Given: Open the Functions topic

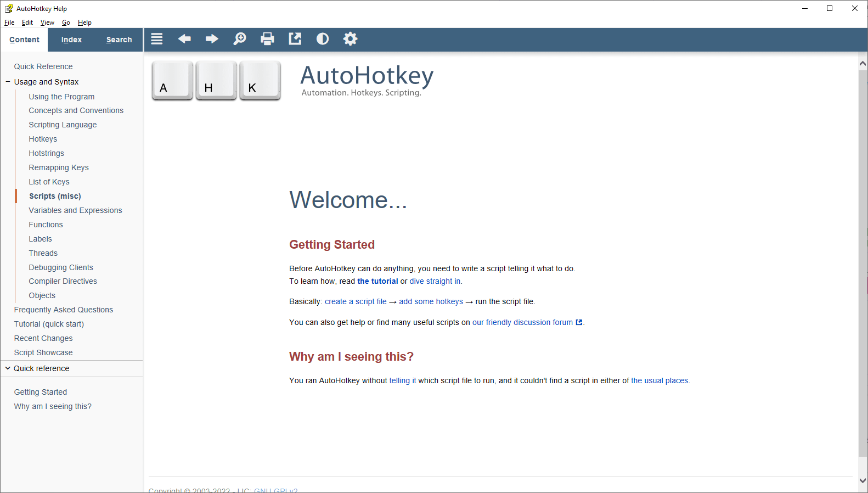Looking at the screenshot, I should [x=46, y=225].
